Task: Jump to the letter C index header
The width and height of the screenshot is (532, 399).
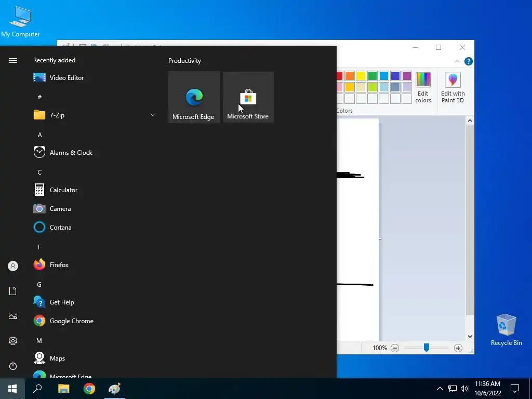Action: tap(39, 172)
